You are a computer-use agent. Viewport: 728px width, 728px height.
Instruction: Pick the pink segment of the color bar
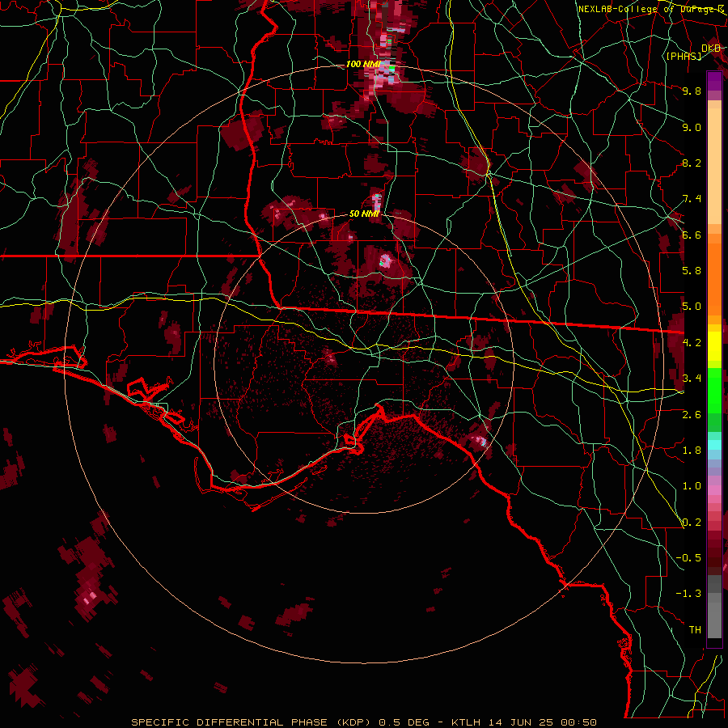coord(714,490)
